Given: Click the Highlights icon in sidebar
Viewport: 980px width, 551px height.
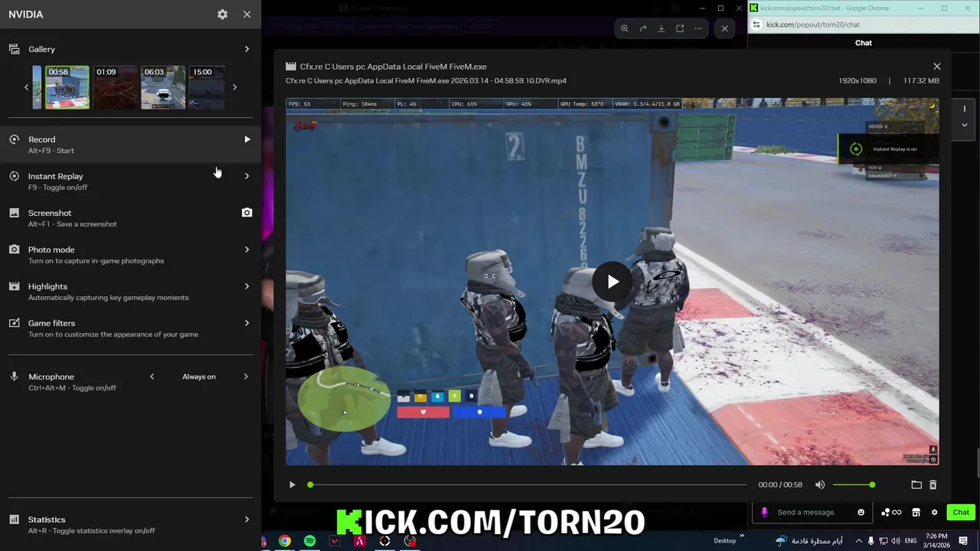Looking at the screenshot, I should tap(14, 286).
